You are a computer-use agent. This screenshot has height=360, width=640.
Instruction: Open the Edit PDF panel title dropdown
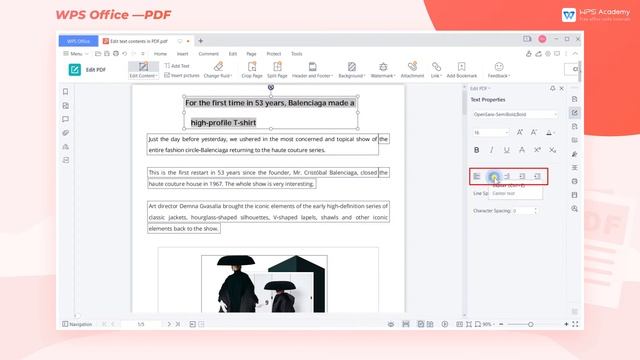(480, 88)
